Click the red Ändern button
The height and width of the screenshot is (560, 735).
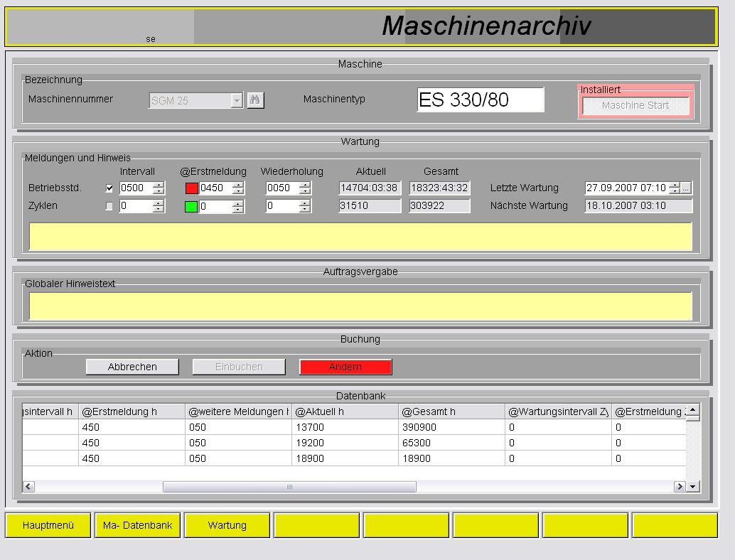(x=345, y=367)
